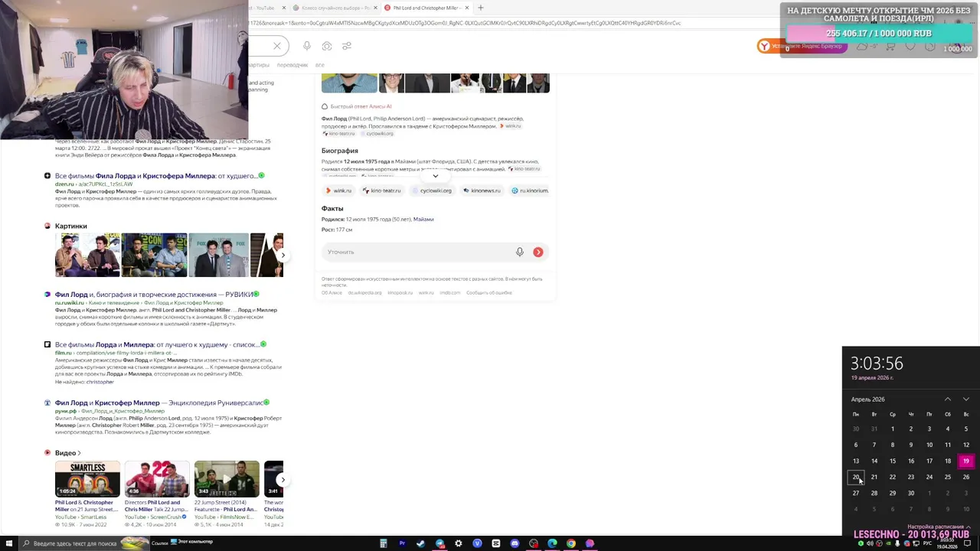Click the 'Установите Яндекс Браузер' button
The image size is (980, 551).
[x=801, y=46]
